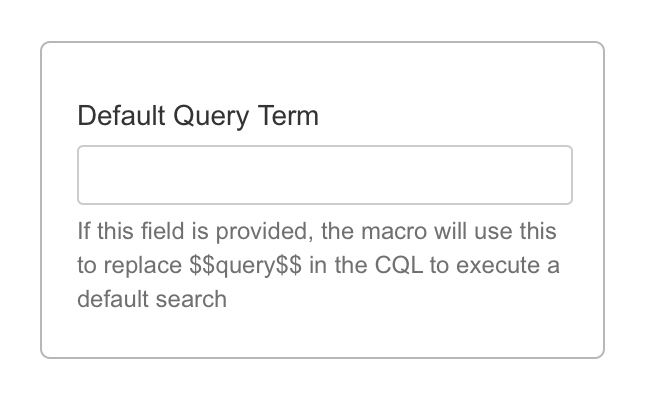Screen dimensions: 645x400
Task: Click the first line of the help description
Action: click(317, 232)
